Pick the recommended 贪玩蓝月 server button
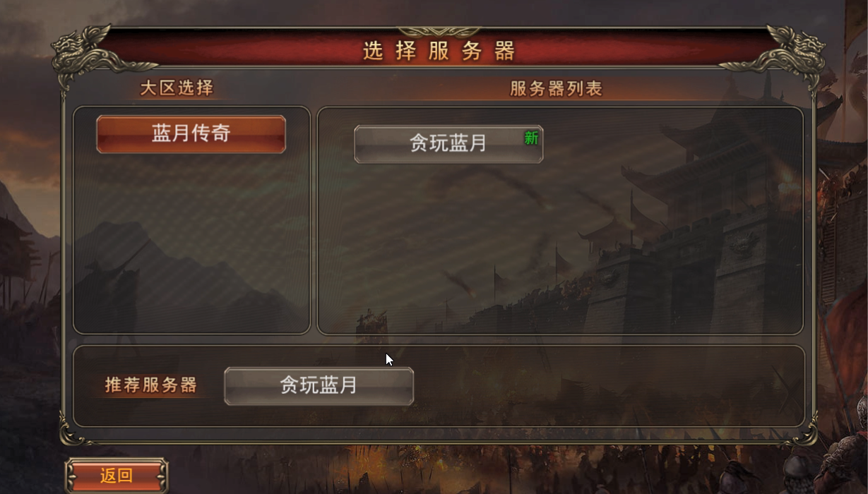Screen dimensions: 868x494 coord(319,386)
